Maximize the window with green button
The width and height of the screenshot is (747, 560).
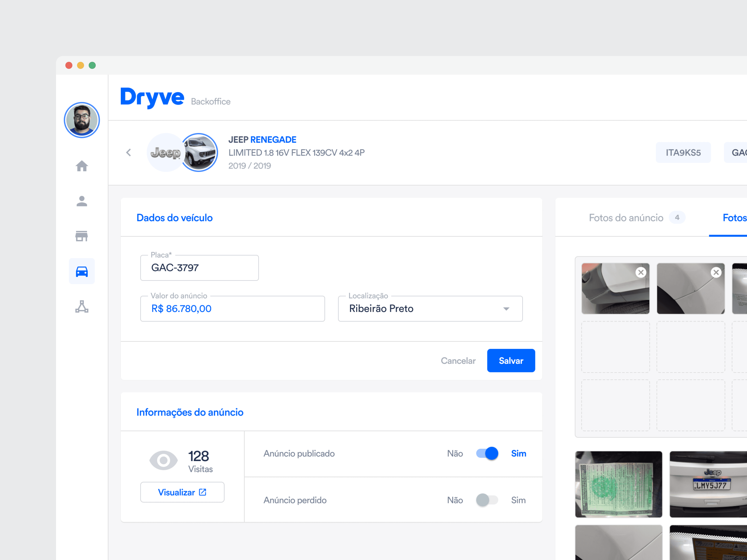pyautogui.click(x=92, y=65)
